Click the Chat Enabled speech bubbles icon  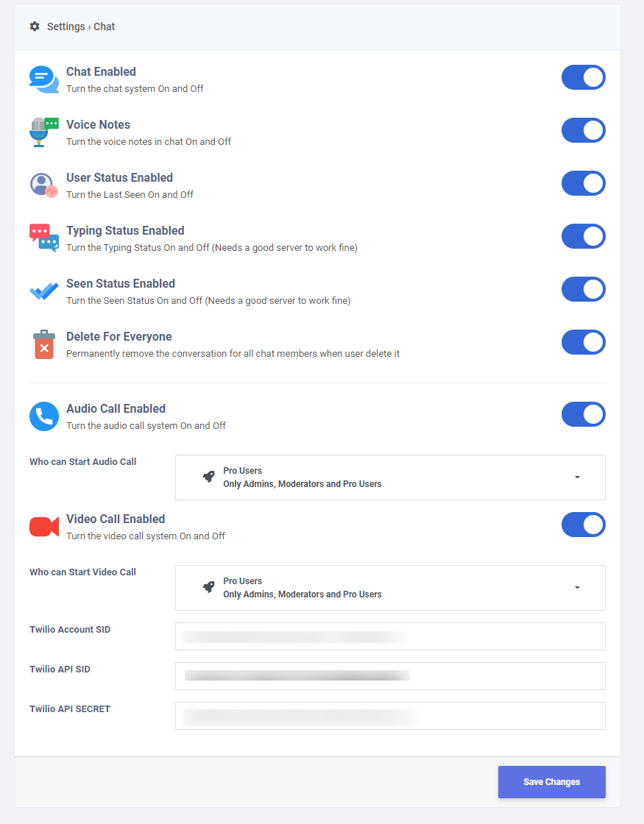tap(44, 79)
